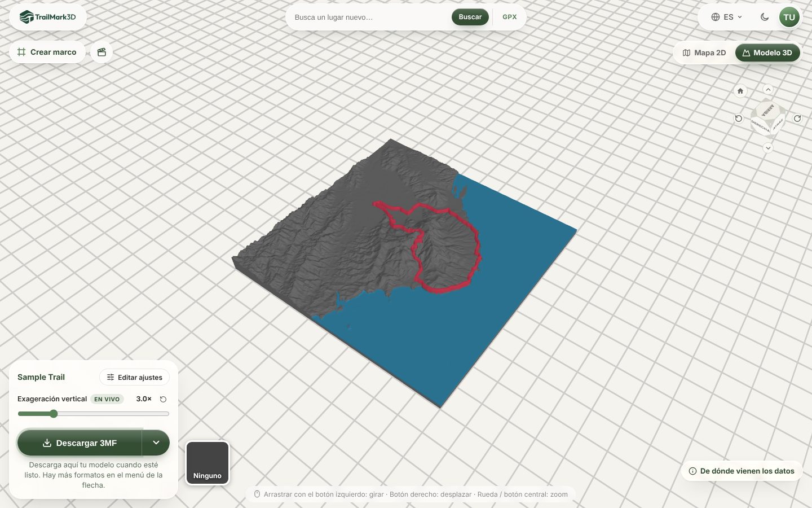Click the vertical exaggeration slider handle
Image resolution: width=812 pixels, height=508 pixels.
pos(54,414)
